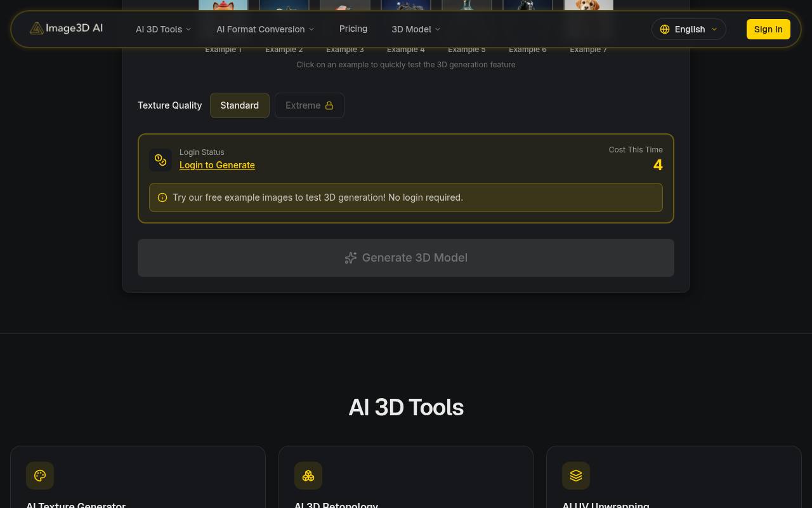Select Standard texture quality
This screenshot has width=812, height=508.
[240, 105]
